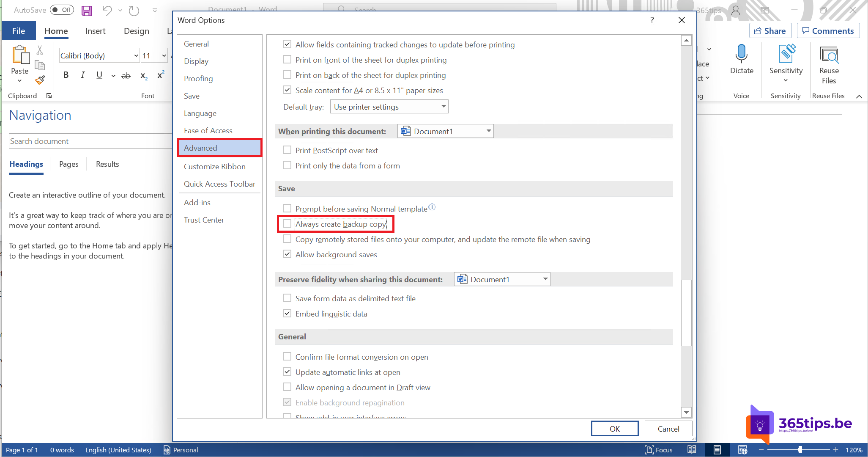Open the font name Calibri dropdown
The width and height of the screenshot is (868, 457).
136,56
